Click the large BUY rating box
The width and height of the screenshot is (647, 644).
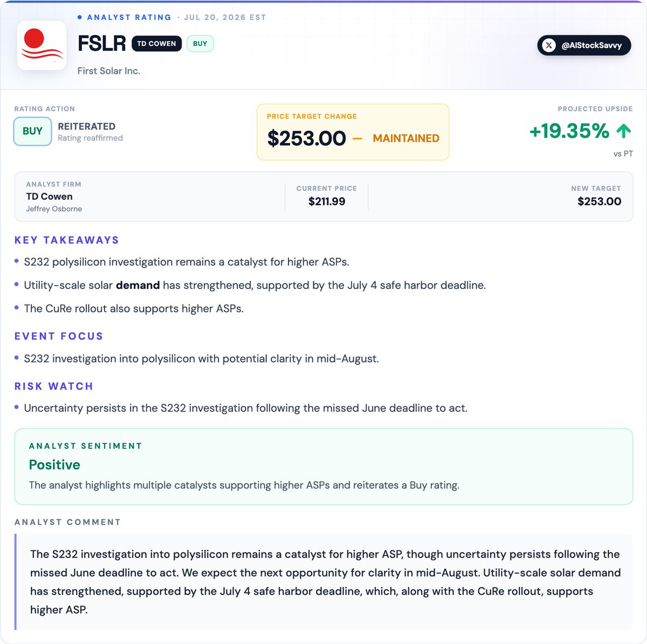tap(32, 131)
